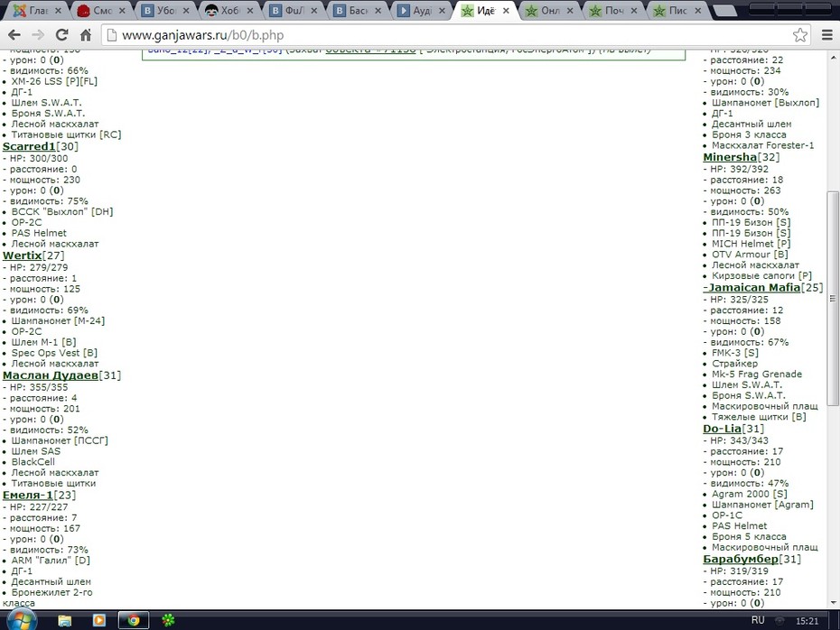
Task: Select the text Шампанomет [Выхлоп]
Action: 765,103
